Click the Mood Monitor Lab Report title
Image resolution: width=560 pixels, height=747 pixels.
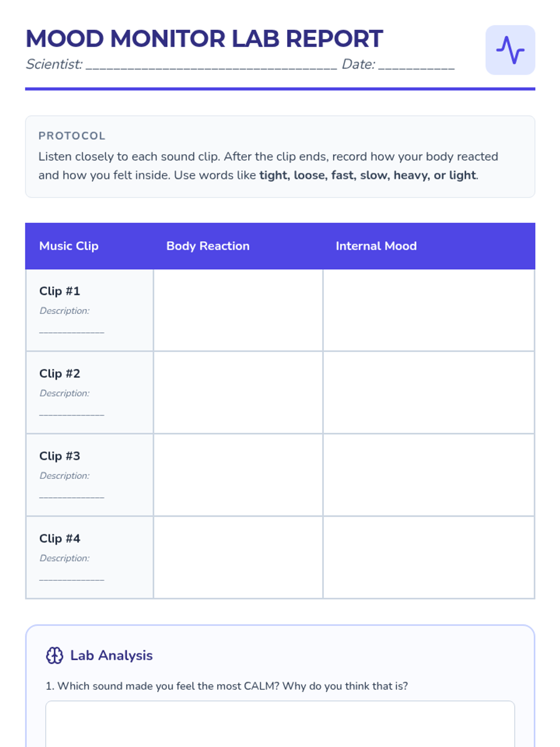(204, 39)
